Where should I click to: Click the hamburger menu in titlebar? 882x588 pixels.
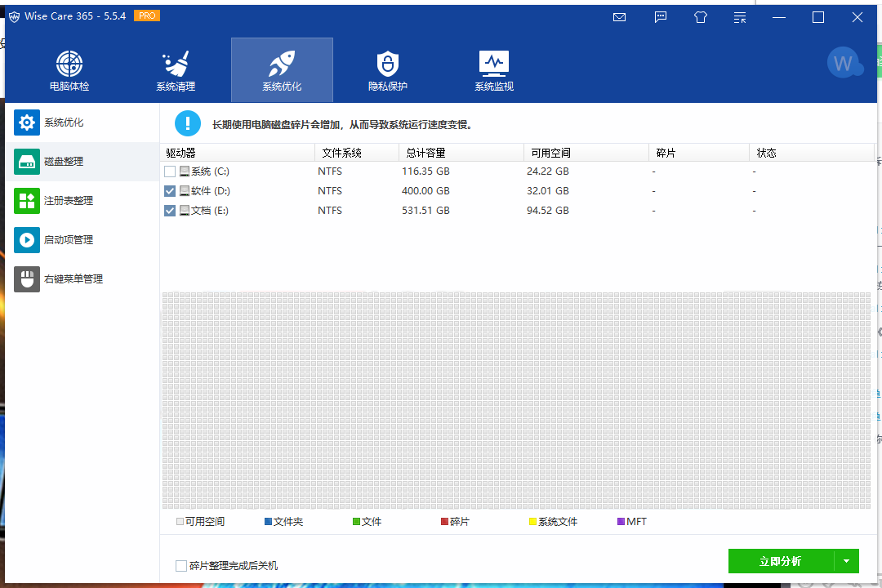(739, 17)
